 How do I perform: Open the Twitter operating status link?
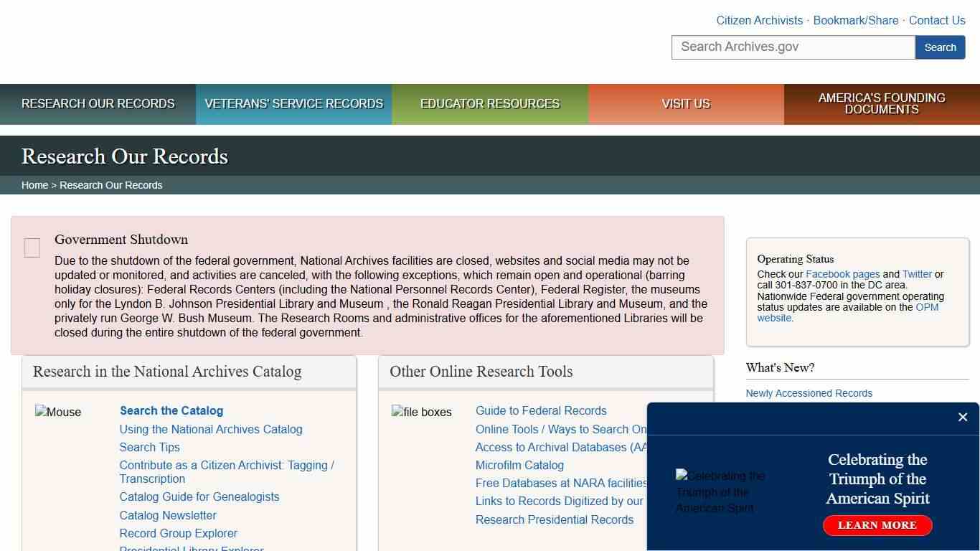click(917, 273)
